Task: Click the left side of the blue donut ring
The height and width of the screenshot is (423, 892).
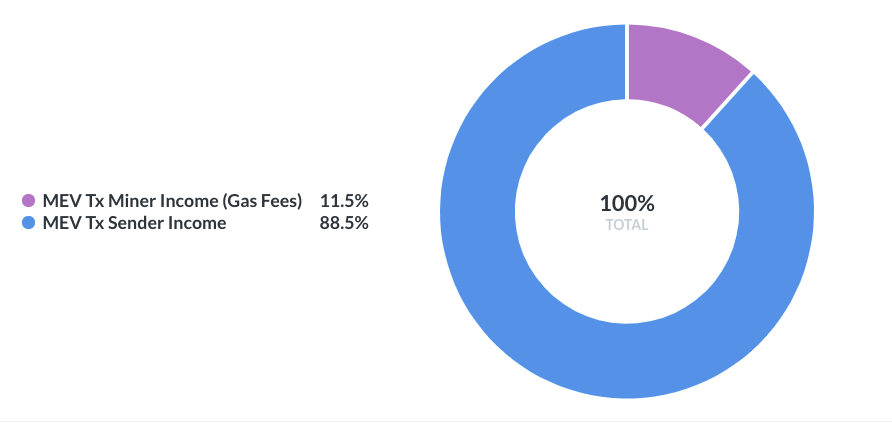Action: tap(478, 211)
